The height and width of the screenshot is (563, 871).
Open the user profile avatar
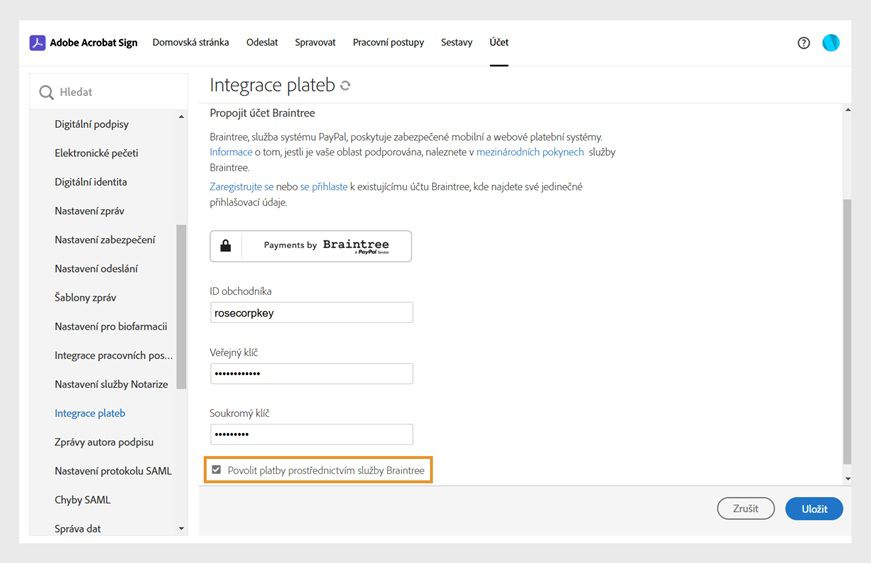tap(830, 43)
